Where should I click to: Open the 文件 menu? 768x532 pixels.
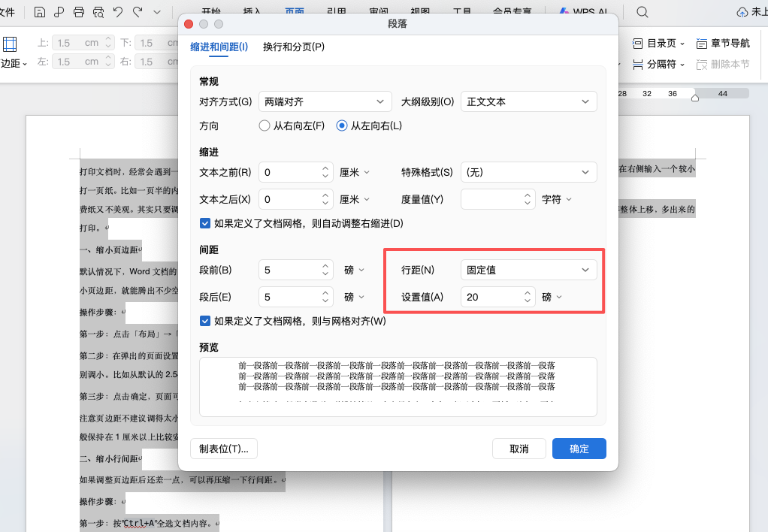pyautogui.click(x=8, y=12)
